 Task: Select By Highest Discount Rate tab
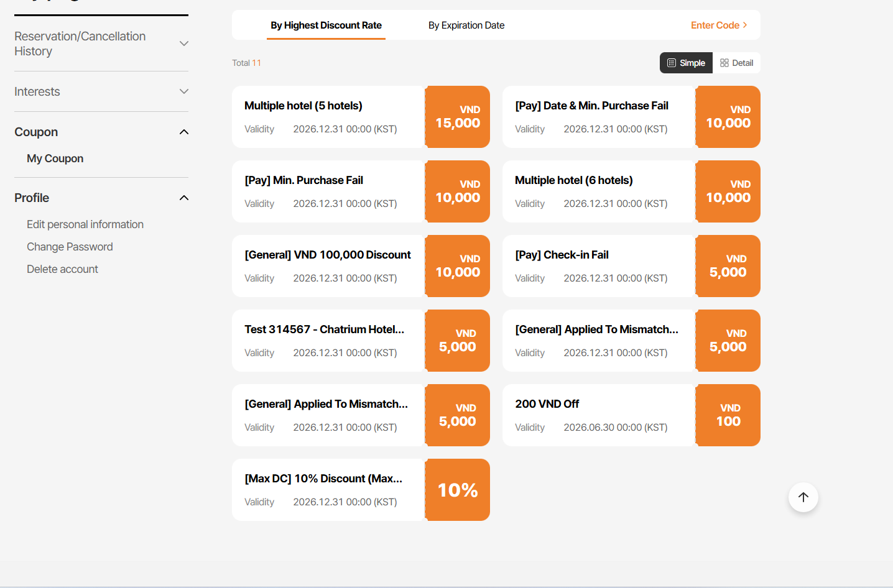[326, 25]
